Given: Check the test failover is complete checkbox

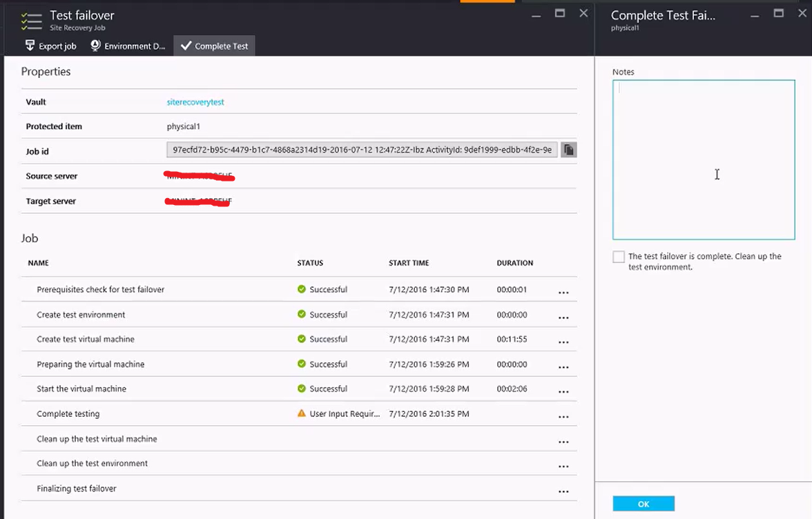Looking at the screenshot, I should click(619, 256).
